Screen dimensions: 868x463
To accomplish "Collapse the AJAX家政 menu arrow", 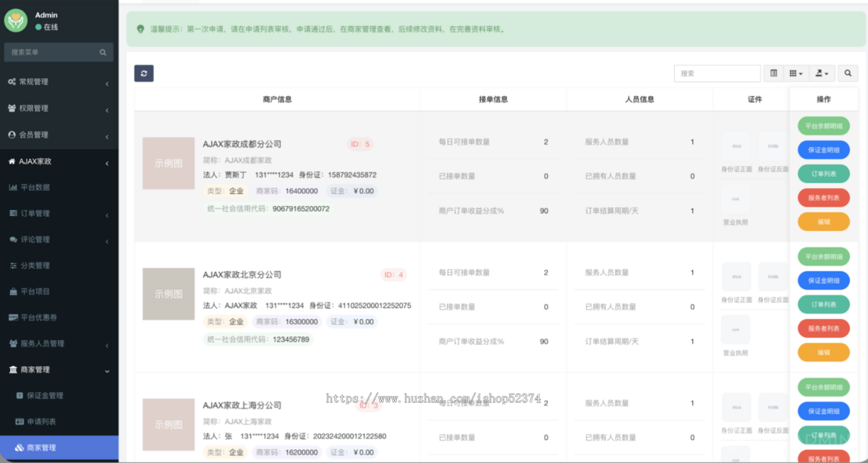I will [107, 163].
